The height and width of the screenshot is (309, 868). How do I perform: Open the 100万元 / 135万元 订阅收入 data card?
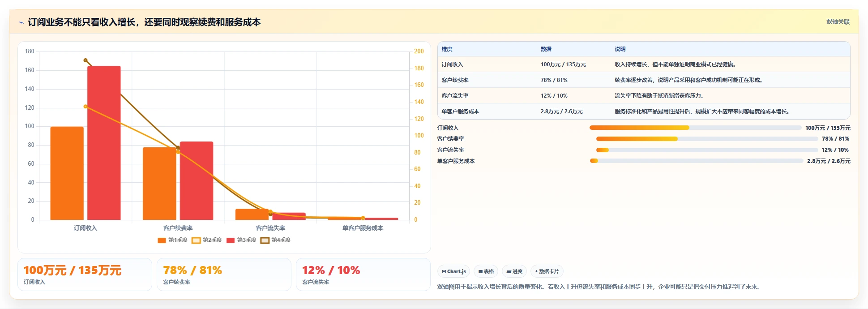tap(85, 275)
